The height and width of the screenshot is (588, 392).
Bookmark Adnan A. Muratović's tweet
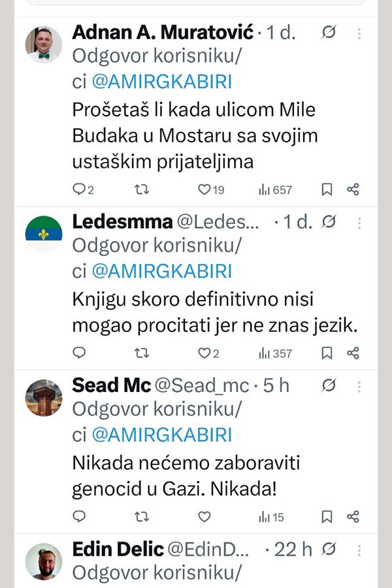tap(327, 189)
